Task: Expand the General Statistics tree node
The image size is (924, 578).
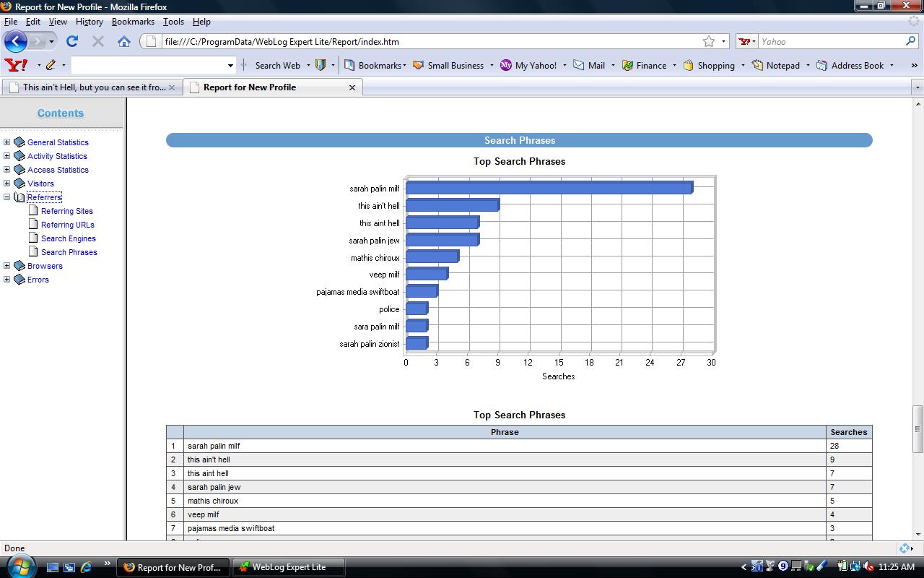Action: (7, 142)
